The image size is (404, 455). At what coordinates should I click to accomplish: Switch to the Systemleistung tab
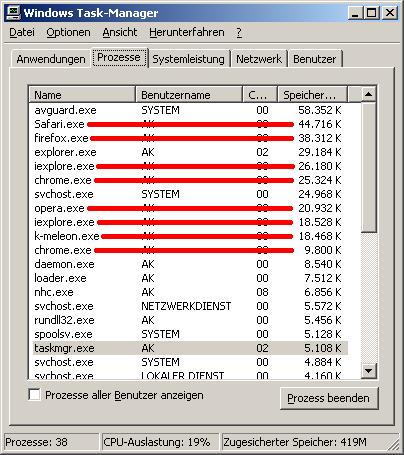tap(189, 59)
